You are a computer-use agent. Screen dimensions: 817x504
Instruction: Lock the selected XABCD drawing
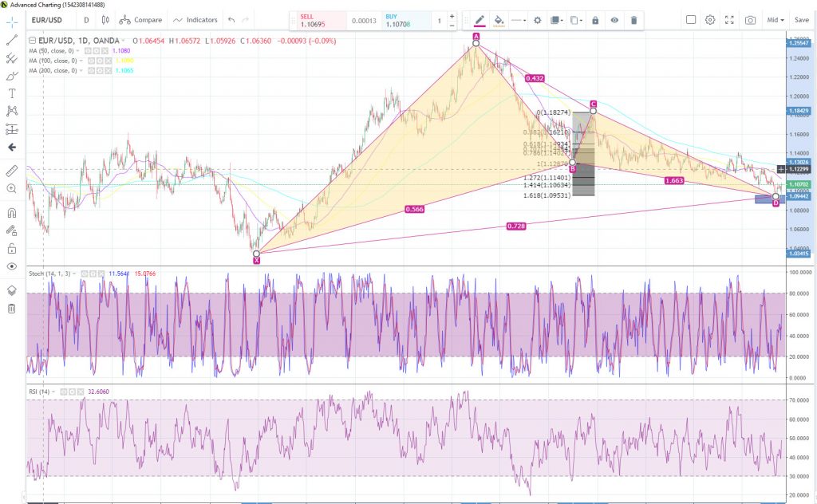(595, 20)
